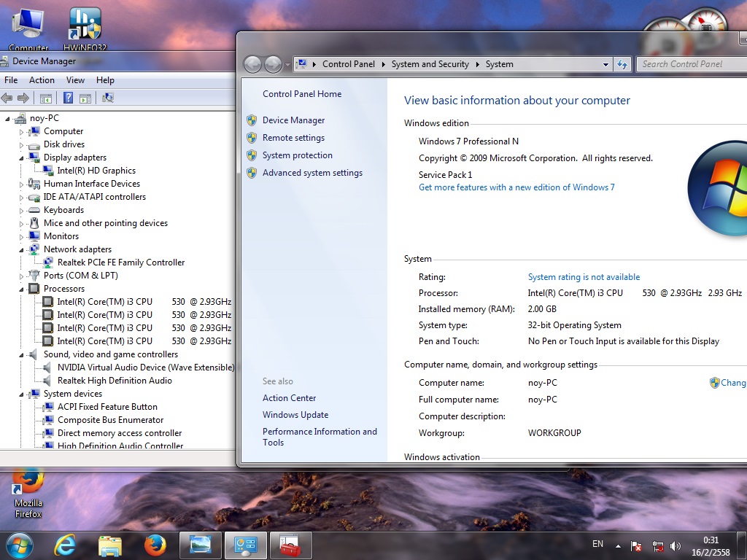Expand the Ports (COM & LPT) node

coord(21,276)
